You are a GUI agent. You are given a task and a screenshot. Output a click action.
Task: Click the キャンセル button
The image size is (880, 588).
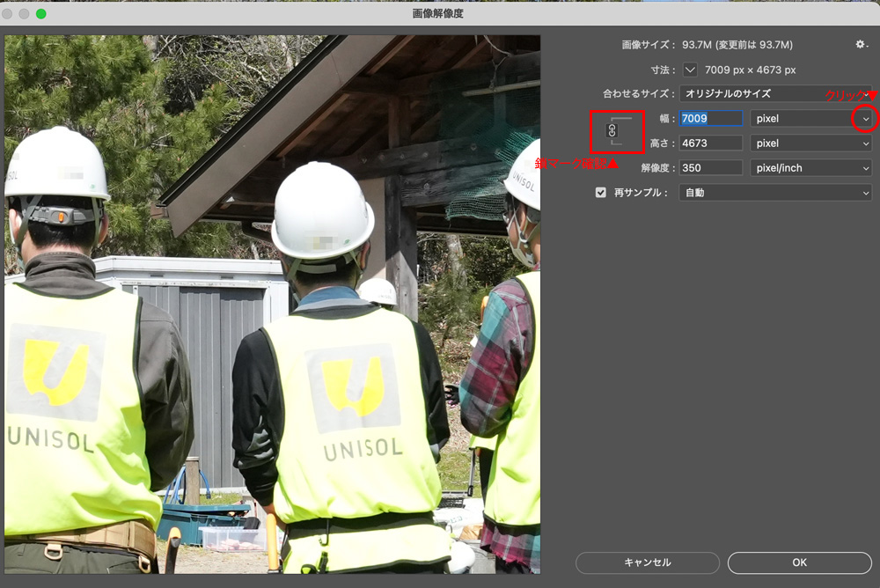648,562
